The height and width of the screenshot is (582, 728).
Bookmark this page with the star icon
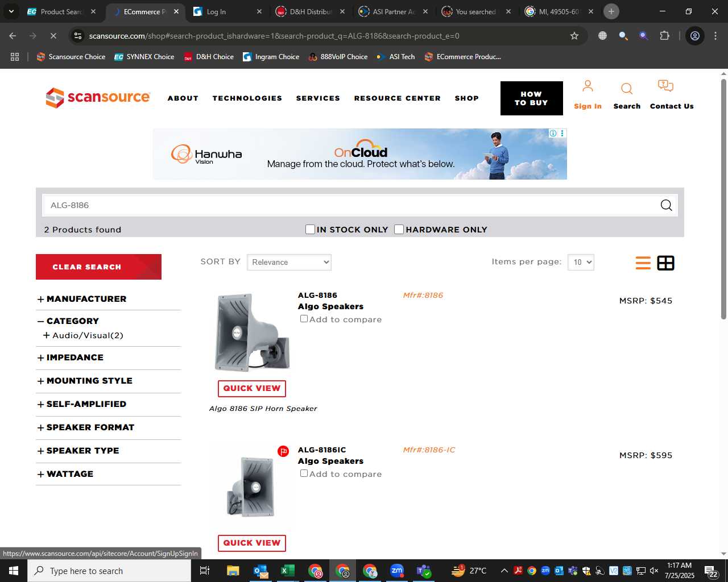tap(574, 36)
